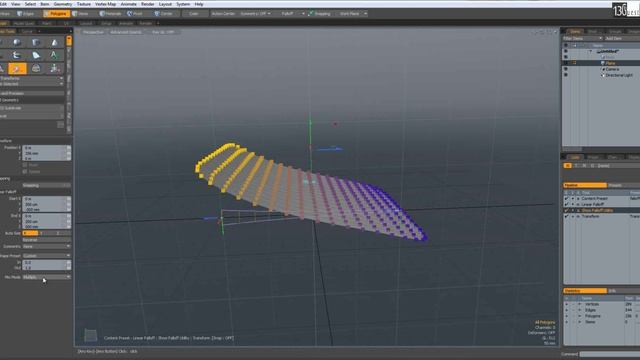Open the Geometry menu
This screenshot has width=640, height=360.
63,4
